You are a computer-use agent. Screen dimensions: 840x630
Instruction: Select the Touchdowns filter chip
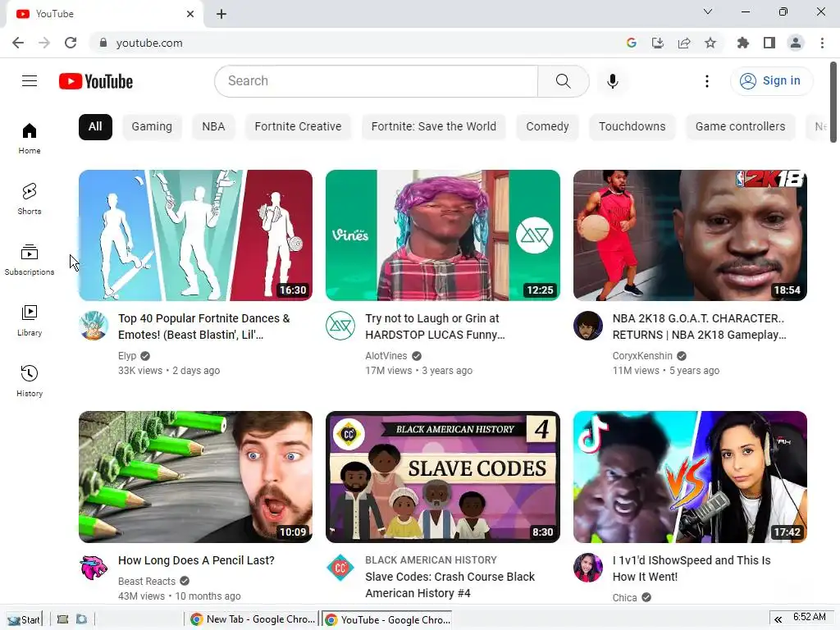(x=632, y=127)
